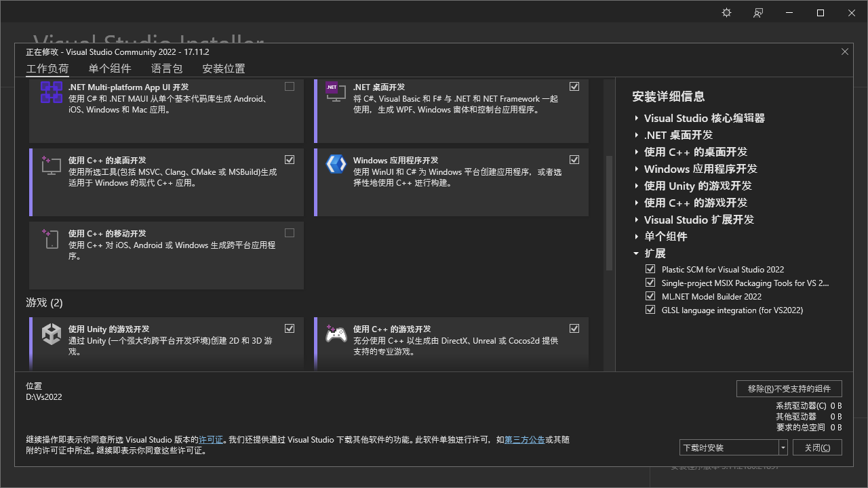The width and height of the screenshot is (868, 488).
Task: Open the 许可证 link
Action: click(x=211, y=440)
